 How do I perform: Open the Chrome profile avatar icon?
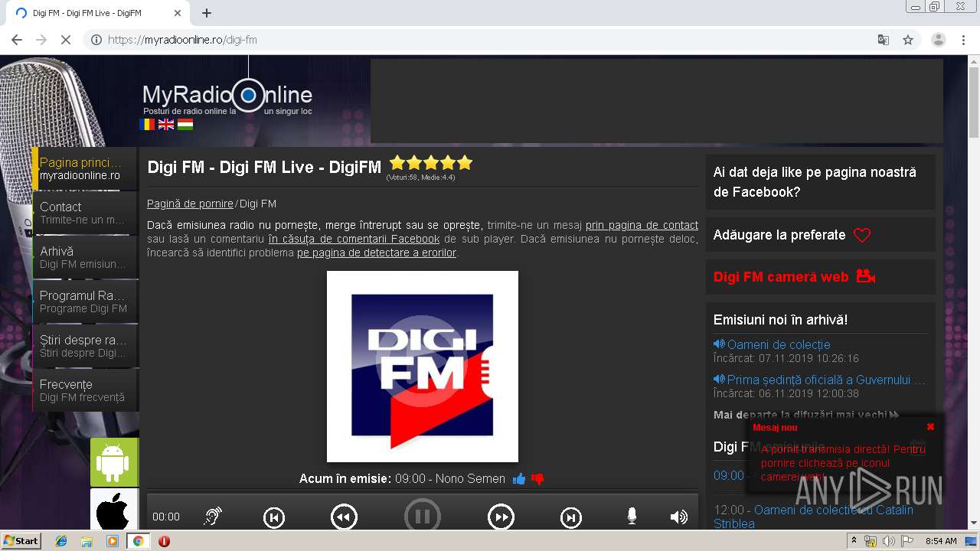pos(939,40)
